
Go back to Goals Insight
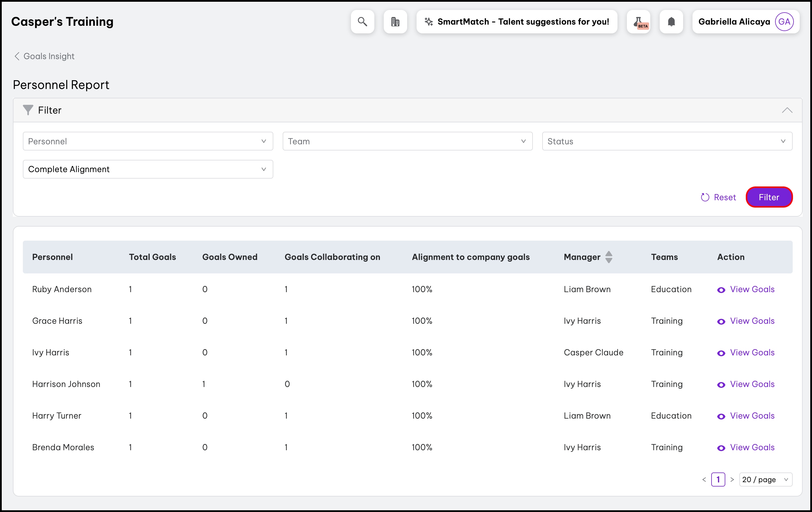(44, 56)
